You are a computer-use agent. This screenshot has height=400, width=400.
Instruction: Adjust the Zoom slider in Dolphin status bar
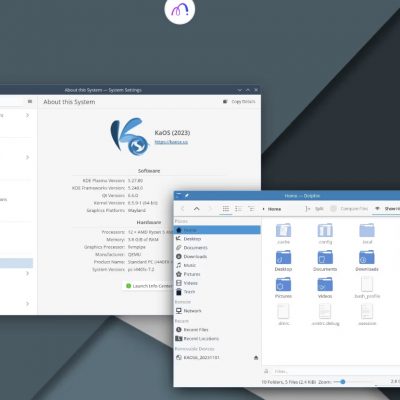click(353, 382)
